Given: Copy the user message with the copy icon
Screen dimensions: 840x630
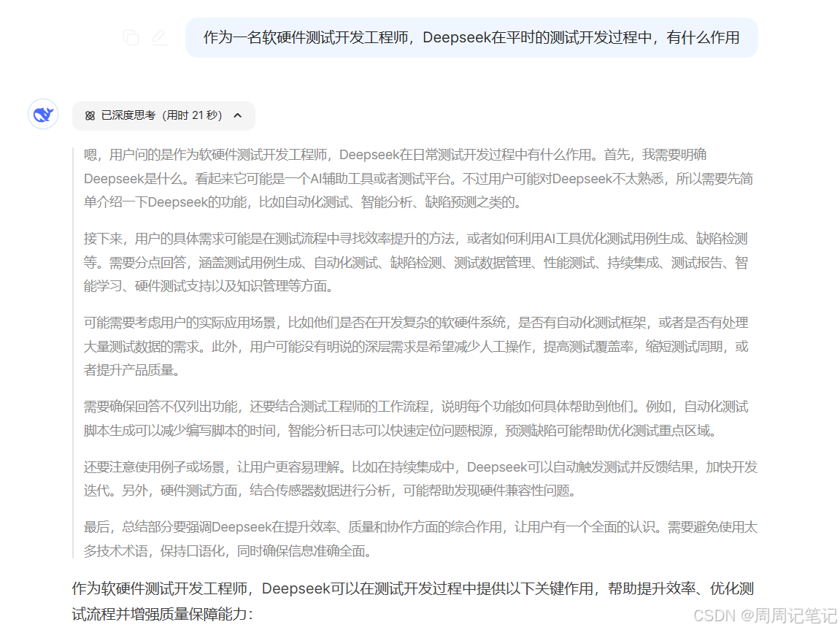Looking at the screenshot, I should tap(131, 37).
